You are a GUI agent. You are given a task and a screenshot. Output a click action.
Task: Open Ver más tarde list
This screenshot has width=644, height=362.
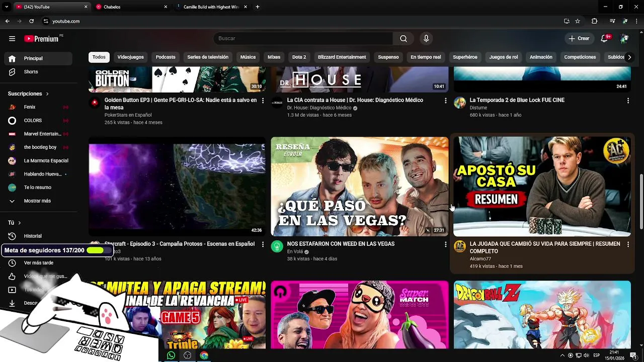pyautogui.click(x=39, y=263)
